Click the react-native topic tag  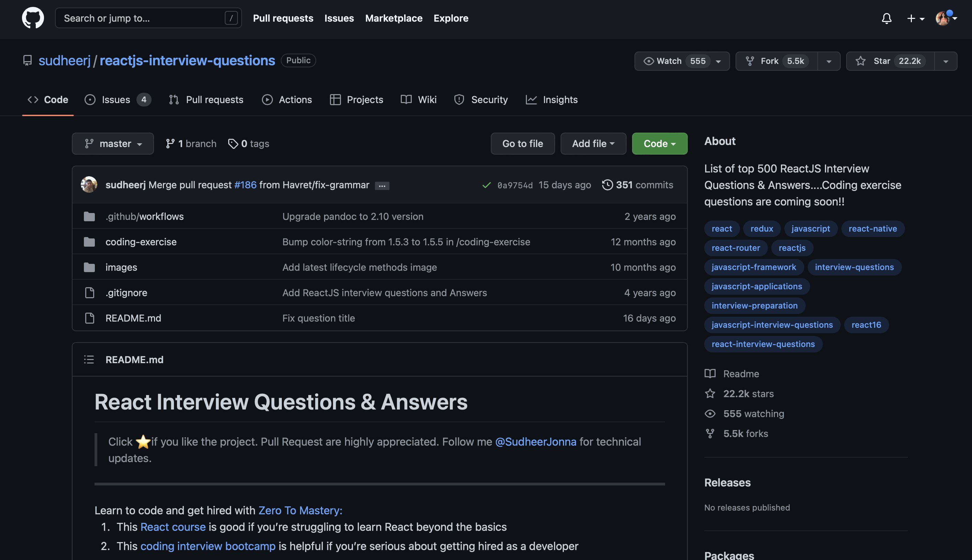(873, 228)
